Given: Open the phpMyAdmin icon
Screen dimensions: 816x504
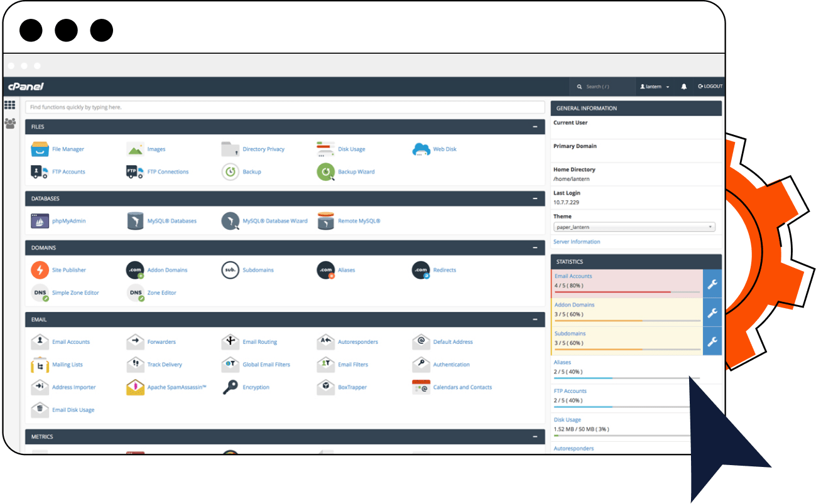Looking at the screenshot, I should click(x=40, y=221).
